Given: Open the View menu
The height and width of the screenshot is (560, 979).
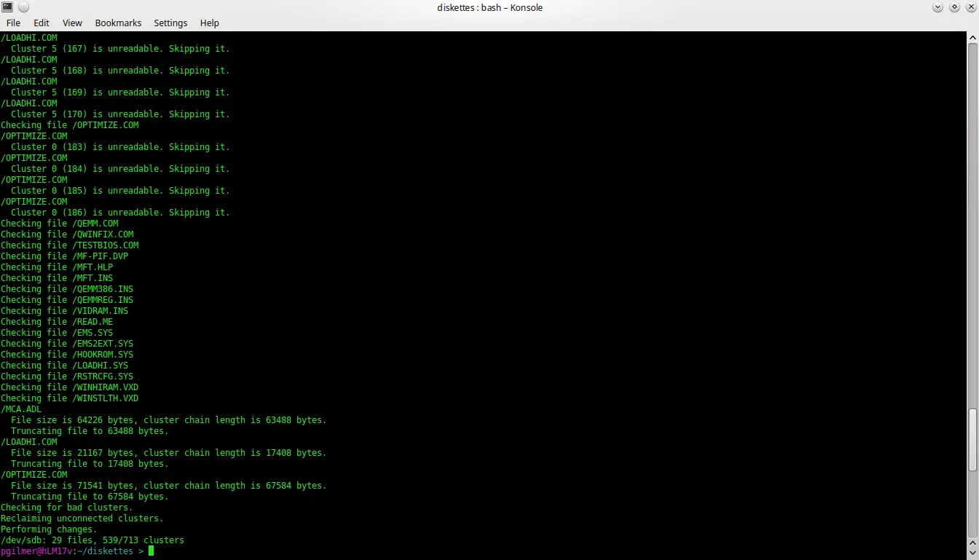Looking at the screenshot, I should click(x=72, y=23).
